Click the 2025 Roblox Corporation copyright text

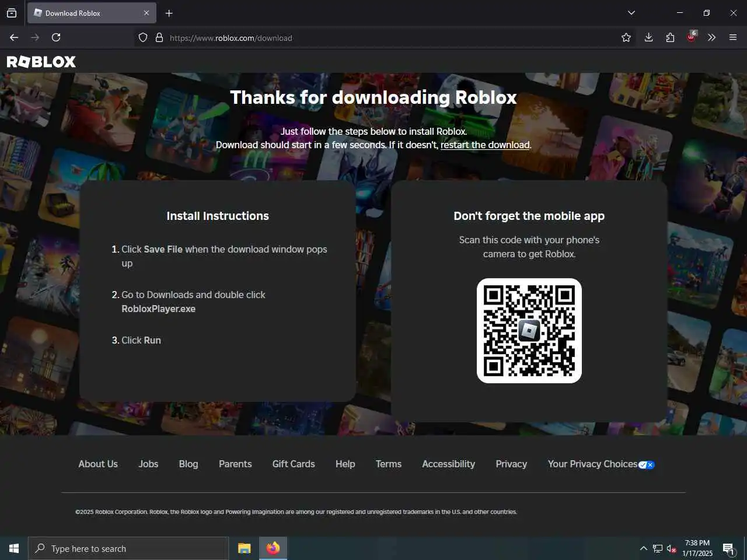[296, 512]
